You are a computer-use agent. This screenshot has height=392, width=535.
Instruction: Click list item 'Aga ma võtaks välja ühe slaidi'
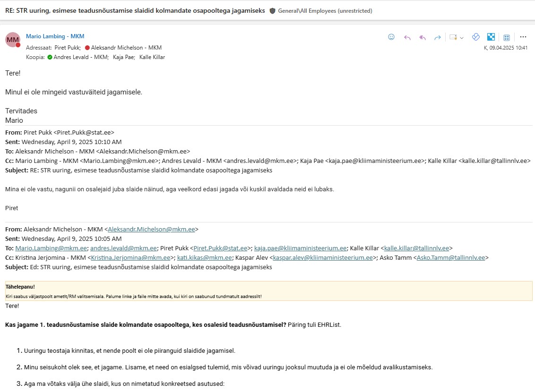[124, 384]
